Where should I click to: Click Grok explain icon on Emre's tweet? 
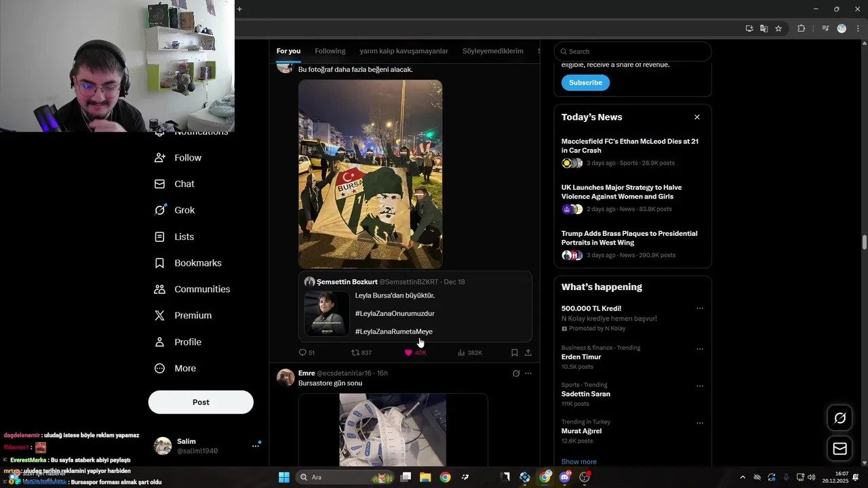click(516, 373)
